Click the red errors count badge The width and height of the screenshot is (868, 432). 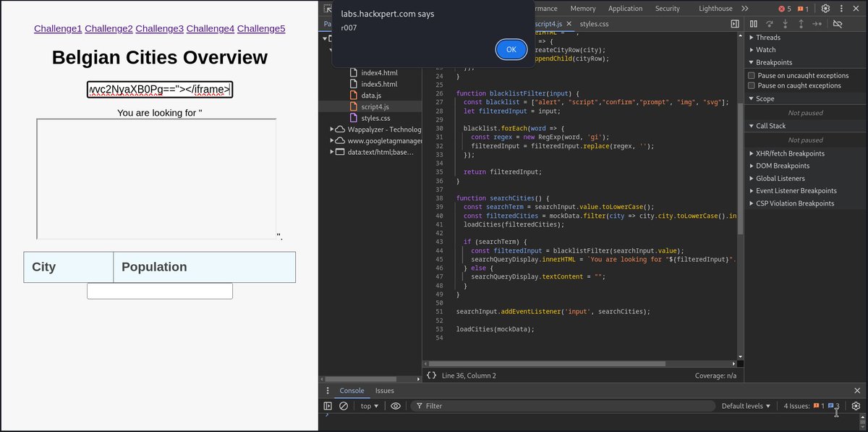pos(785,9)
